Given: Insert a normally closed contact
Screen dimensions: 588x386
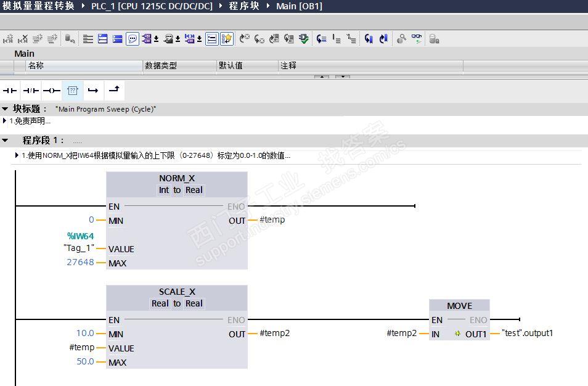Looking at the screenshot, I should [31, 91].
